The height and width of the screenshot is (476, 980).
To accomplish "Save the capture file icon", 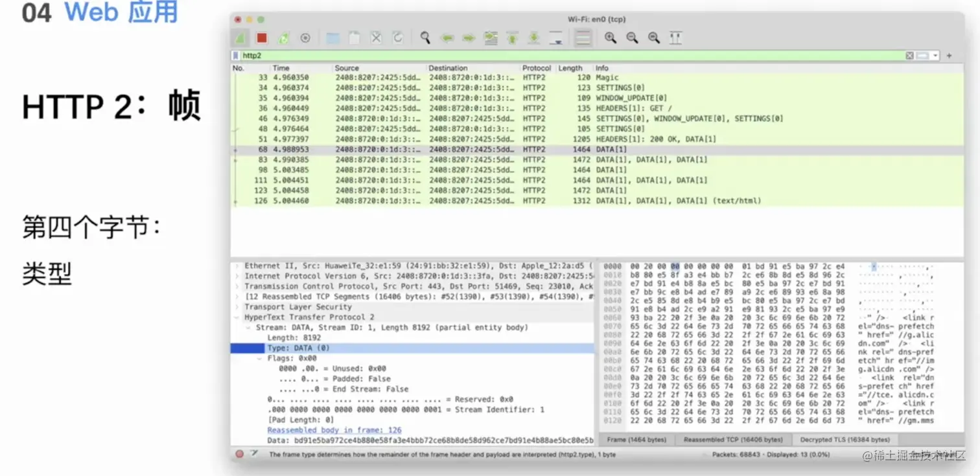I will pyautogui.click(x=354, y=38).
